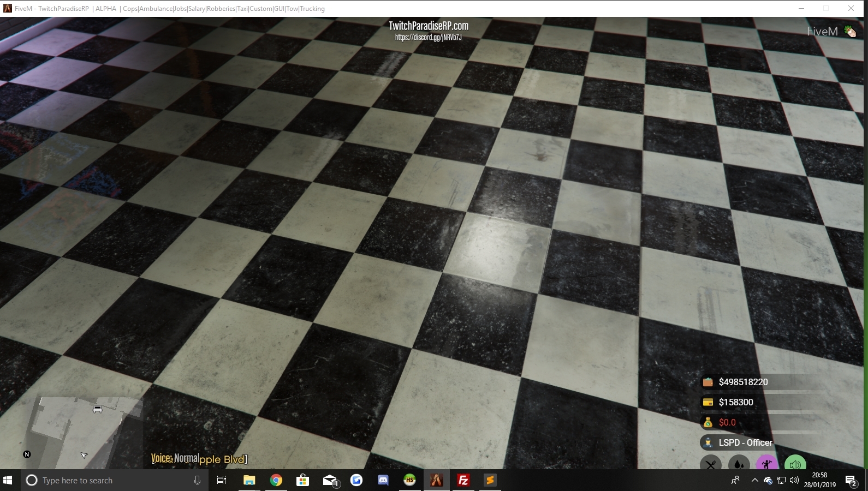Click the microphone icon in search box

point(197,480)
